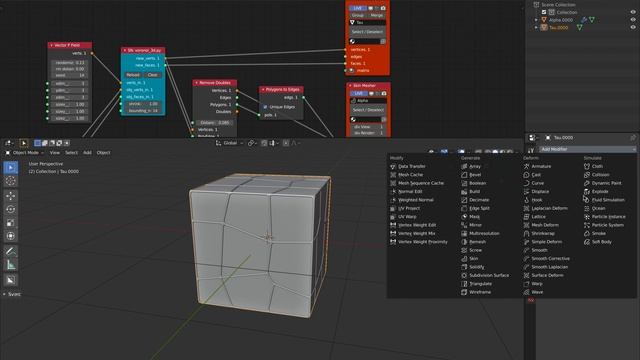Select the Select Box tool in viewport toolbar
This screenshot has width=640, height=360.
[11, 168]
